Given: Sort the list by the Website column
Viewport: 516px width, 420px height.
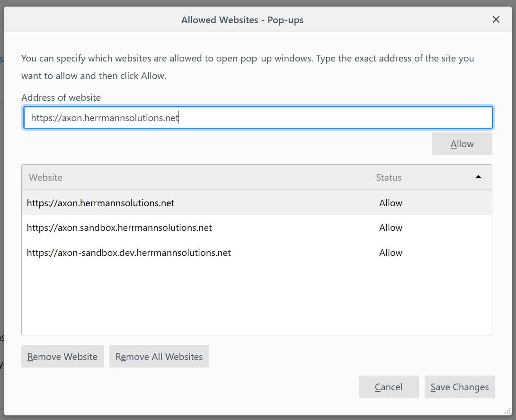Looking at the screenshot, I should (45, 177).
